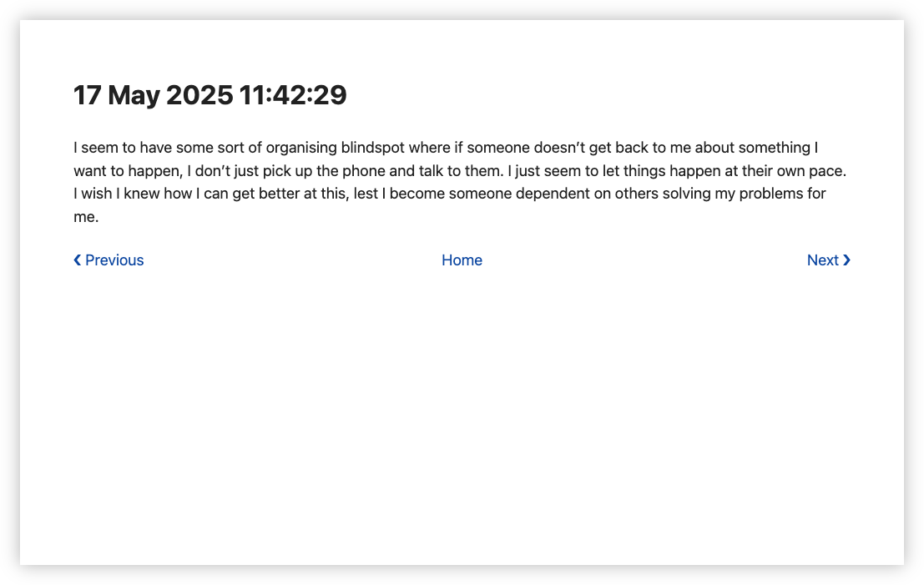Click the last word me. of the paragraph
Screen dimensions: 924x585
coord(86,217)
